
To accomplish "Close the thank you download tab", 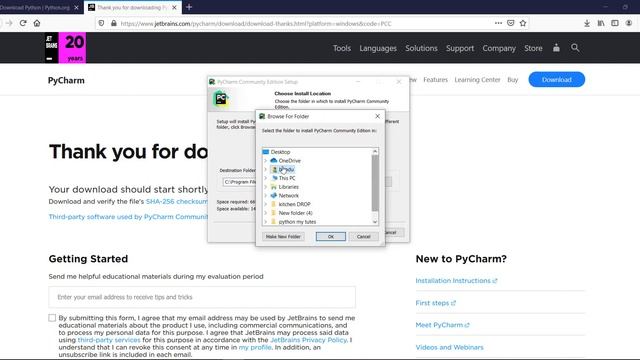I will tap(174, 7).
